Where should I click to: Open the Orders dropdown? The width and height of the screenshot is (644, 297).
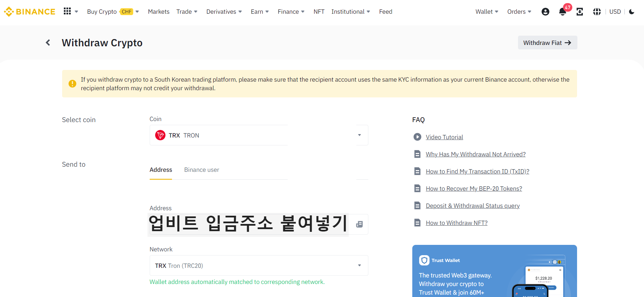[x=519, y=12]
